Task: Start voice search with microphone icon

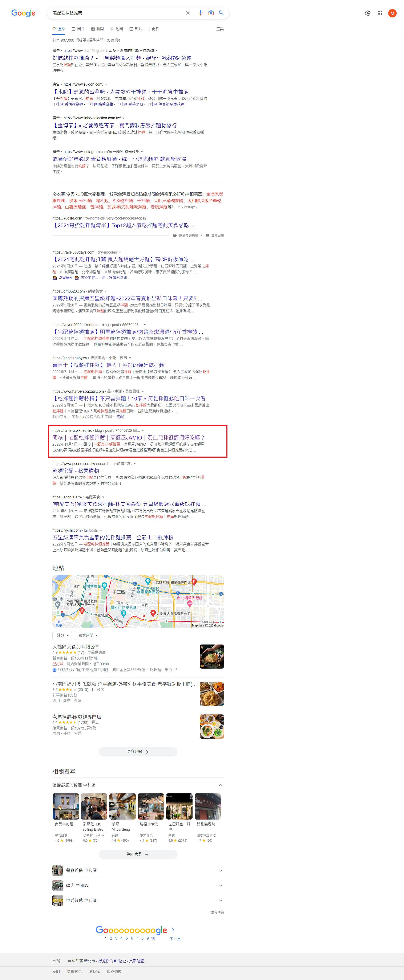Action: point(201,13)
